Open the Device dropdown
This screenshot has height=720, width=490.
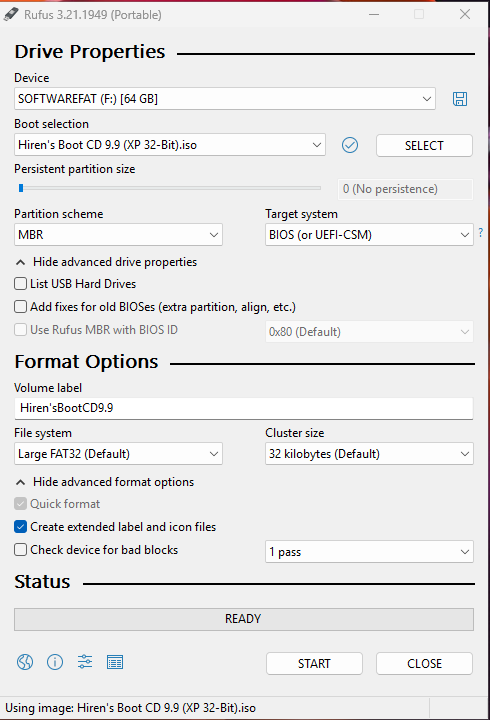[225, 99]
